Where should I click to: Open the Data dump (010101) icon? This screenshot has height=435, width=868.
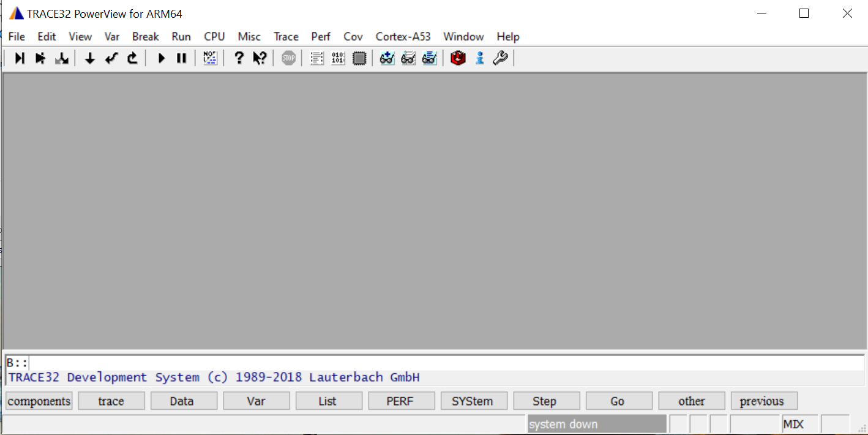(x=337, y=58)
